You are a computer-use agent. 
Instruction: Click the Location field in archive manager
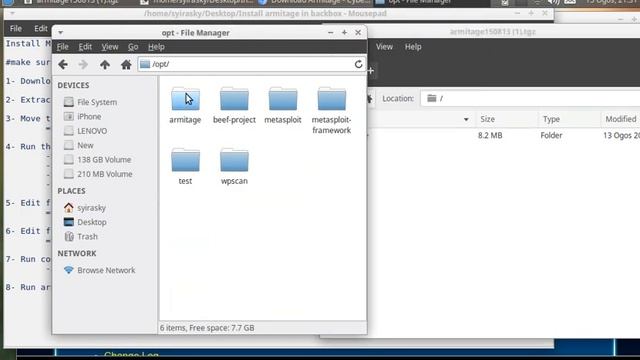[530, 98]
